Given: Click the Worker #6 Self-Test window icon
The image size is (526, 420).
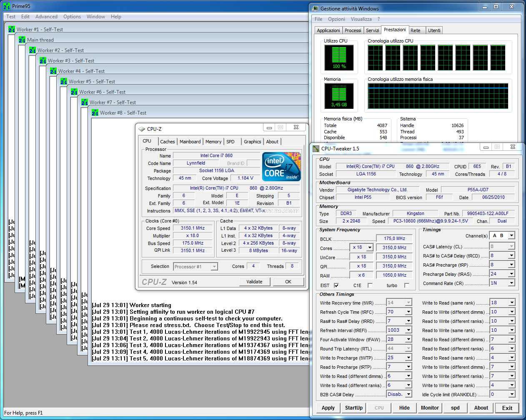Looking at the screenshot, I should pyautogui.click(x=74, y=92).
